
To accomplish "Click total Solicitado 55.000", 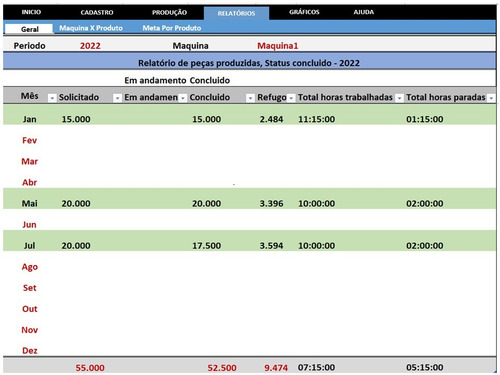I will pos(90,368).
